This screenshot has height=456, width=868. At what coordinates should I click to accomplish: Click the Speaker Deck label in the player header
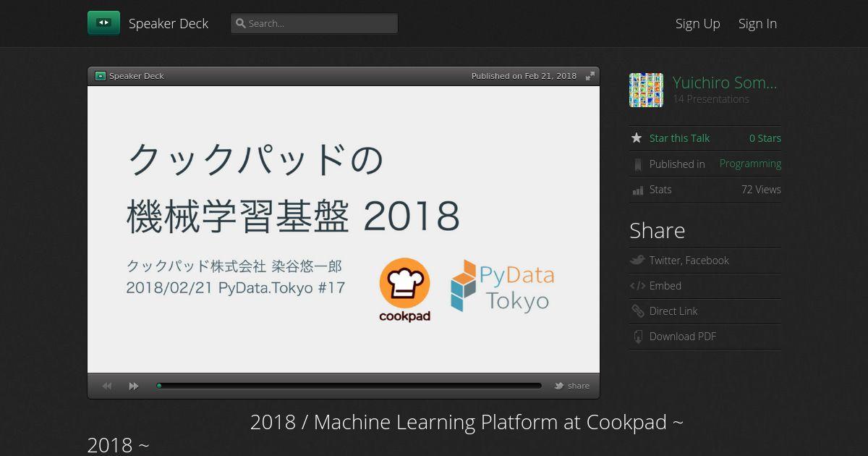(x=137, y=76)
